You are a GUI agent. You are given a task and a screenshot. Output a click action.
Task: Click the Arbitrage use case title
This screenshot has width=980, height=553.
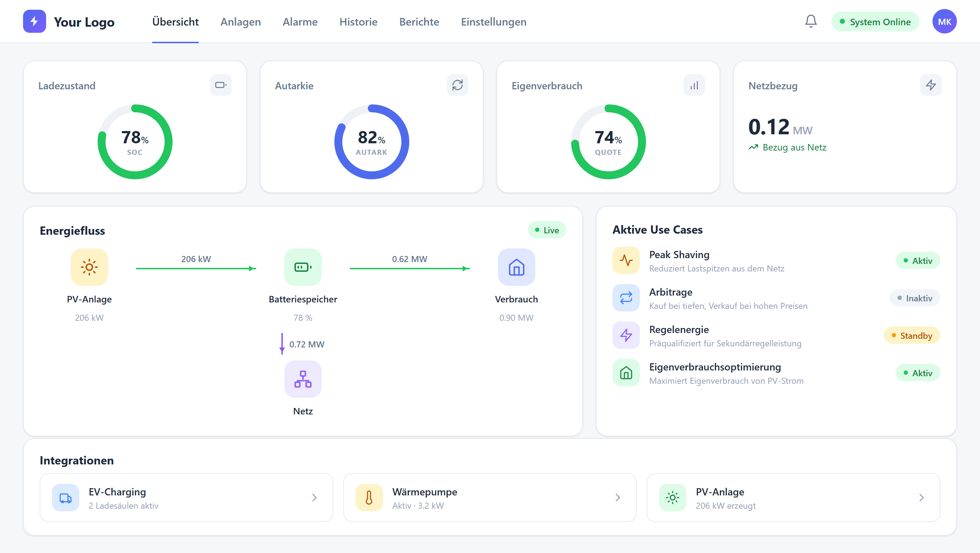click(x=670, y=292)
